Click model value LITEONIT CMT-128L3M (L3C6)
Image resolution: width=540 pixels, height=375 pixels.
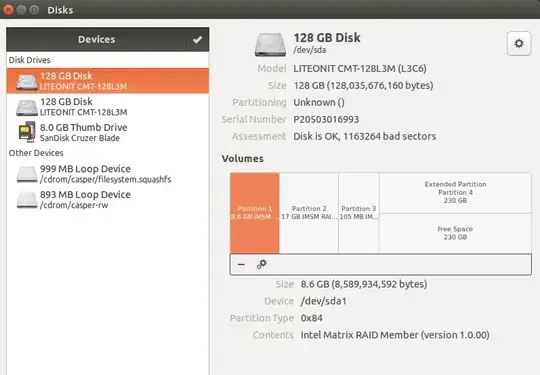(x=360, y=69)
